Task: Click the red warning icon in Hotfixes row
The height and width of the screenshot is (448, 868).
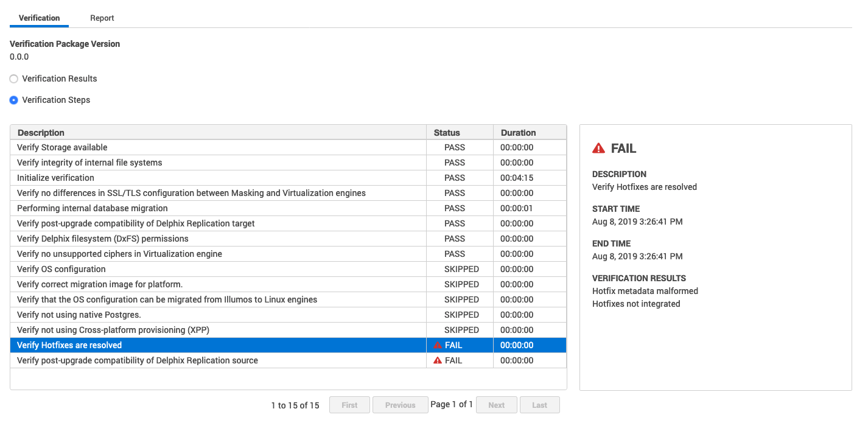Action: [x=437, y=345]
